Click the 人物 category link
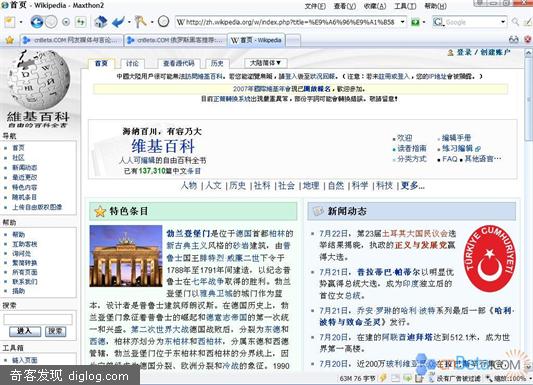 [189, 186]
